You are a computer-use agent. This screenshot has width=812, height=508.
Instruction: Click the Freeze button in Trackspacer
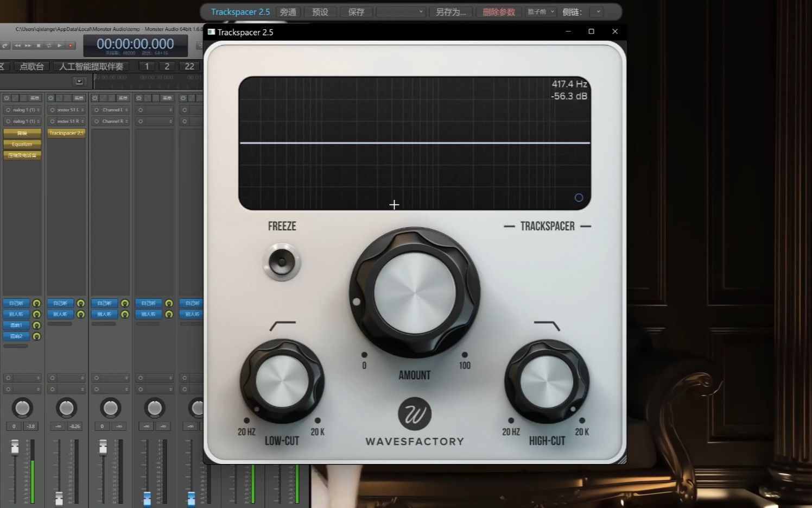pyautogui.click(x=282, y=262)
